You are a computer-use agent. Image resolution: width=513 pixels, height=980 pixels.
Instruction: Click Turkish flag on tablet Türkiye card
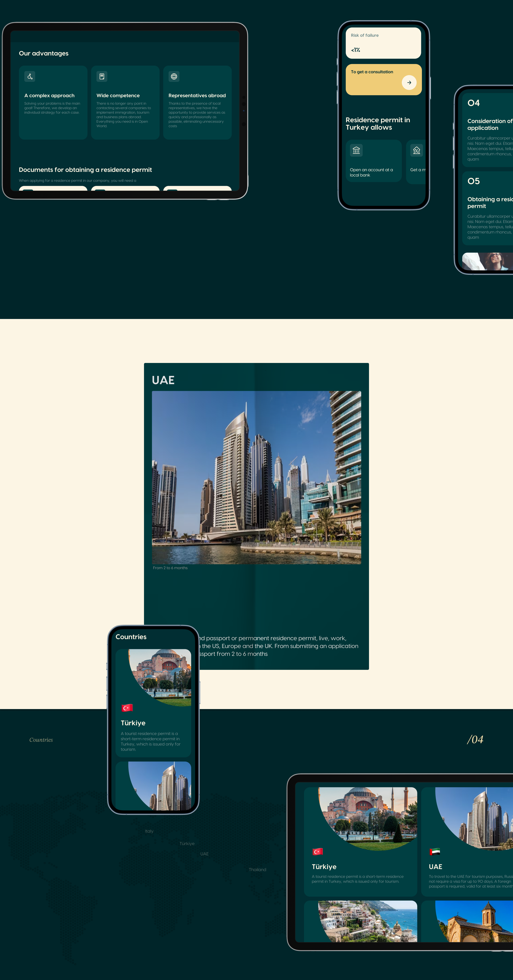pyautogui.click(x=318, y=851)
